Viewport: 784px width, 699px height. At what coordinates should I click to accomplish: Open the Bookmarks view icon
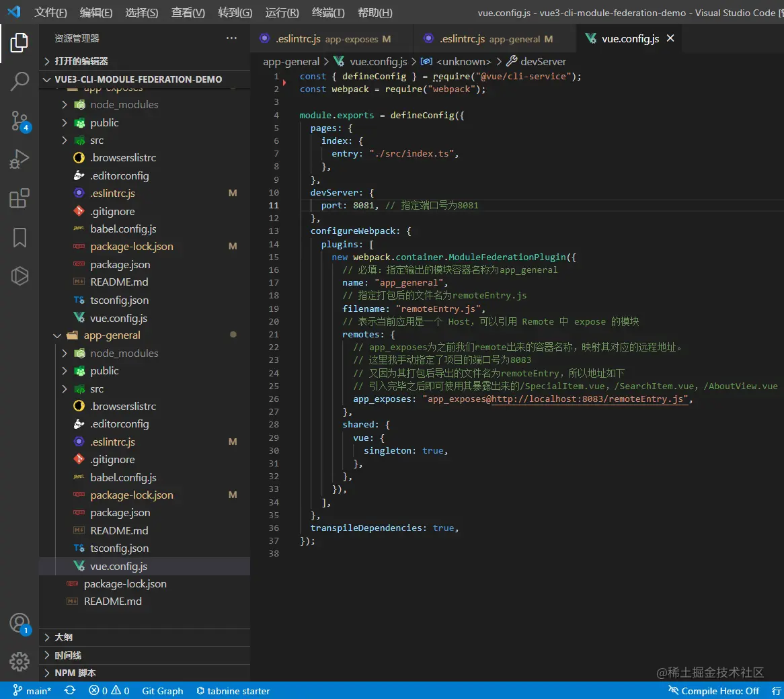[x=19, y=237]
